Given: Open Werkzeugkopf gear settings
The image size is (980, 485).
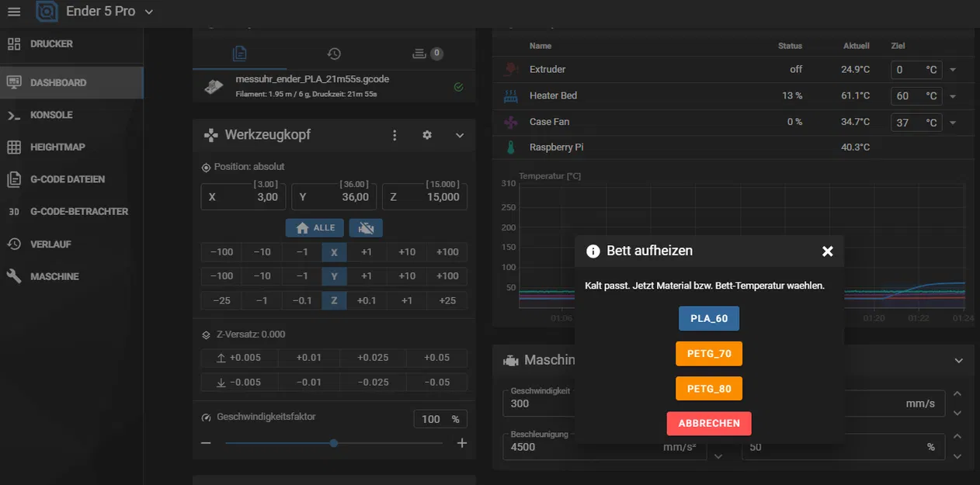Looking at the screenshot, I should tap(427, 135).
